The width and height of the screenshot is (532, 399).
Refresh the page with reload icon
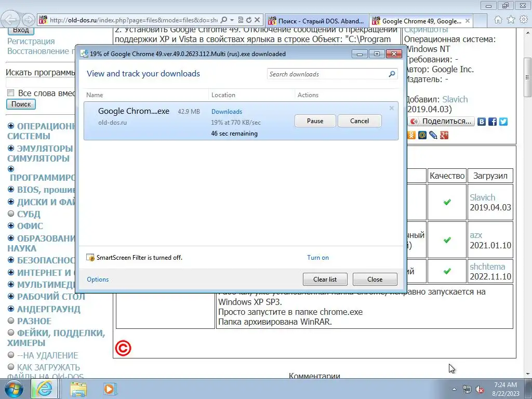pos(249,20)
